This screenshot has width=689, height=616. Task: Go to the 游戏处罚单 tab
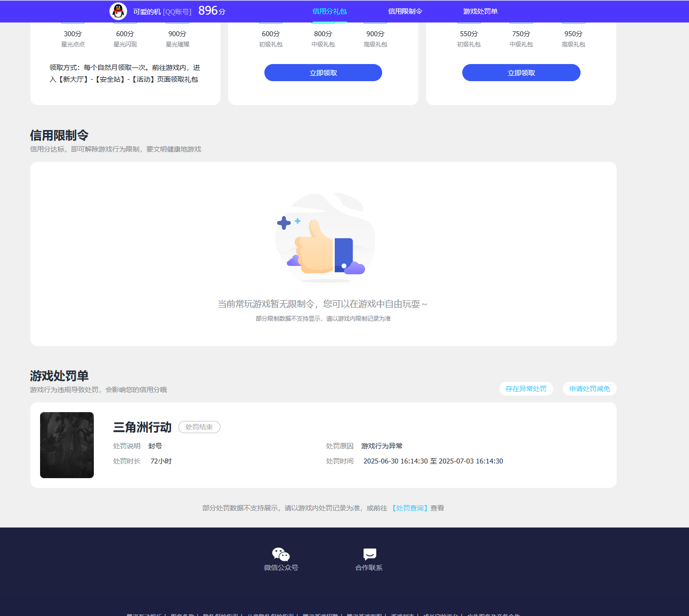click(x=480, y=11)
